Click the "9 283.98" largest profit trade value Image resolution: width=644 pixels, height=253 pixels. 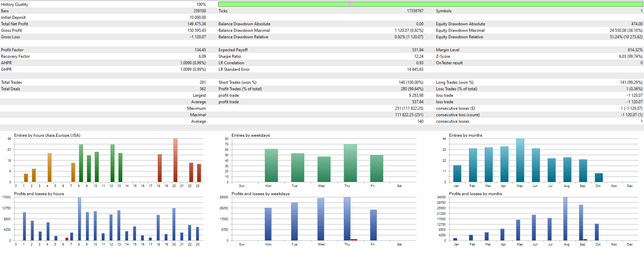[x=416, y=95]
